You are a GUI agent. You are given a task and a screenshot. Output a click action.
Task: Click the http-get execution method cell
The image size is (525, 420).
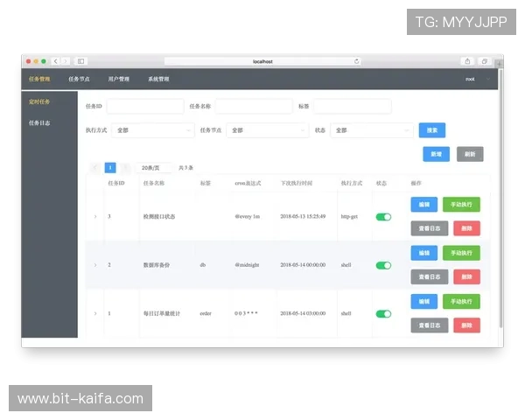point(349,217)
